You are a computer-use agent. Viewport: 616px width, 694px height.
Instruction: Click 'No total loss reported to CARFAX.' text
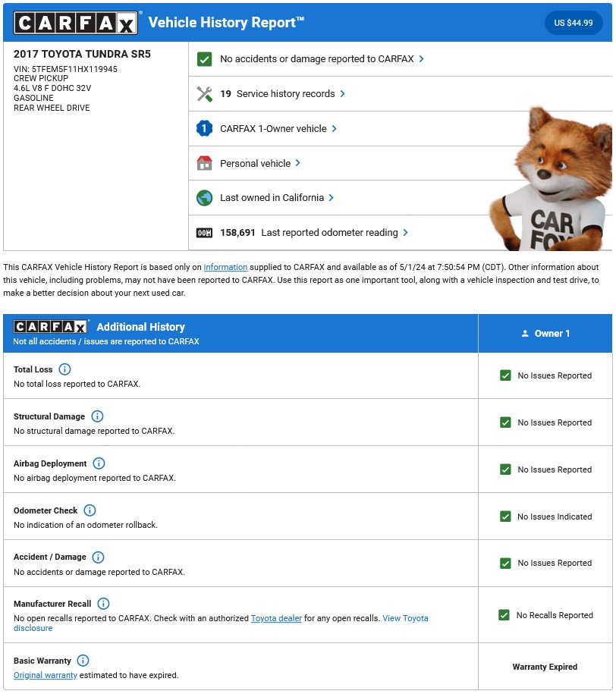tap(77, 384)
